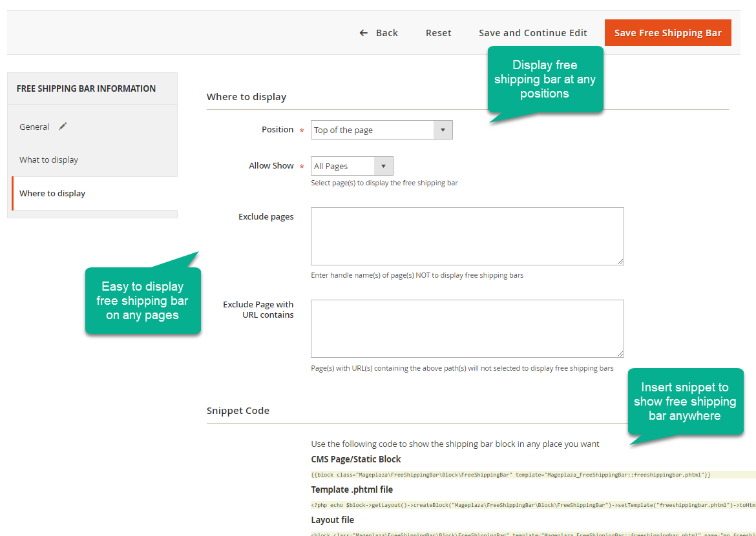This screenshot has width=756, height=536.
Task: Click the Template .phtml file snippet code
Action: point(533,505)
